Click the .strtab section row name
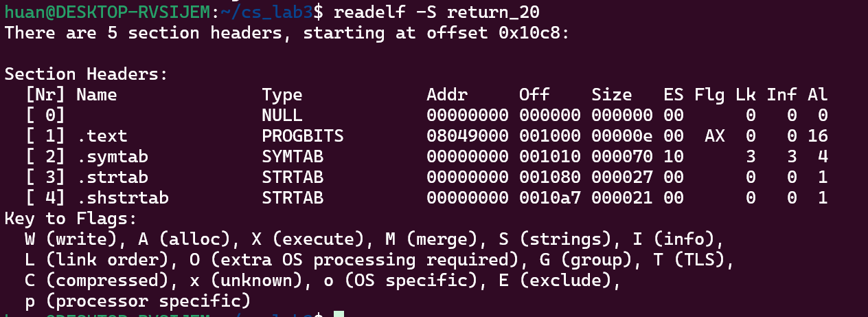Image resolution: width=868 pixels, height=317 pixels. 112,177
